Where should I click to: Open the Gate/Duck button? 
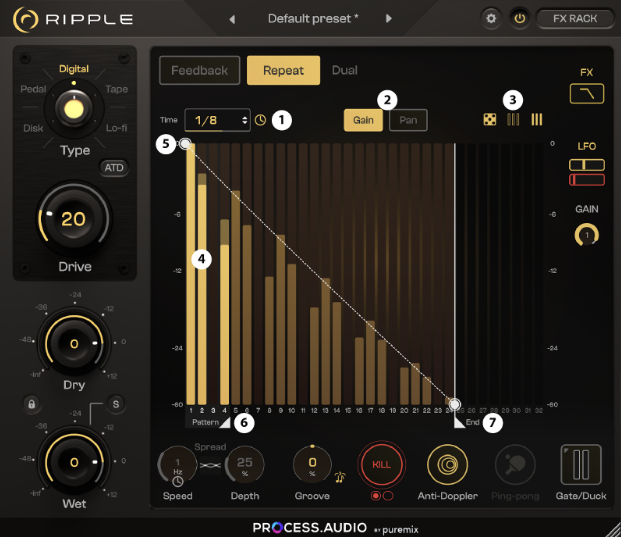point(581,465)
